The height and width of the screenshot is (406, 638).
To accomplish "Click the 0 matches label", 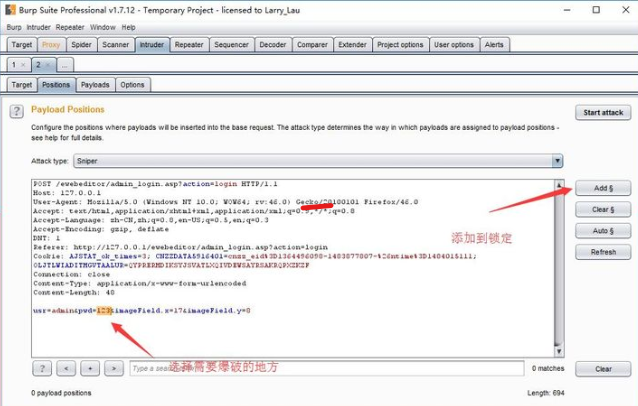I will click(548, 368).
